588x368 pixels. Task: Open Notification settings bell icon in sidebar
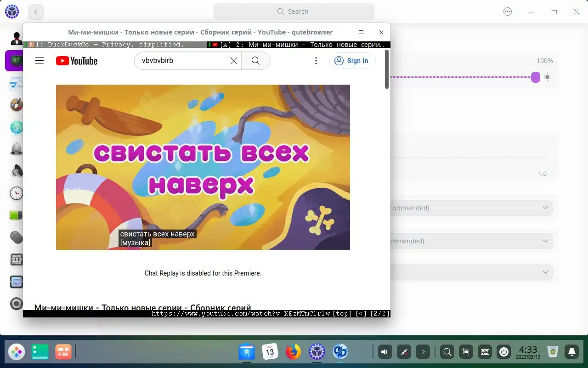point(17,149)
